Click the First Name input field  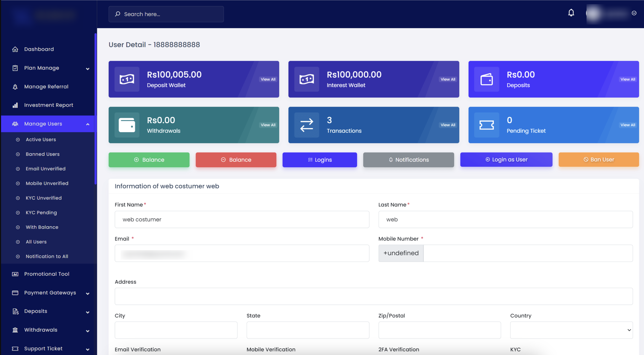242,219
